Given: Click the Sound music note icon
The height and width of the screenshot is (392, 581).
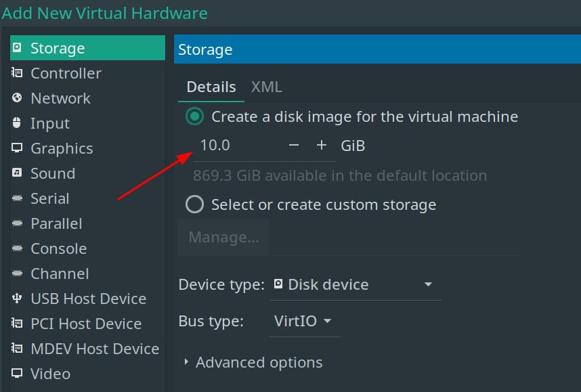Looking at the screenshot, I should [17, 173].
